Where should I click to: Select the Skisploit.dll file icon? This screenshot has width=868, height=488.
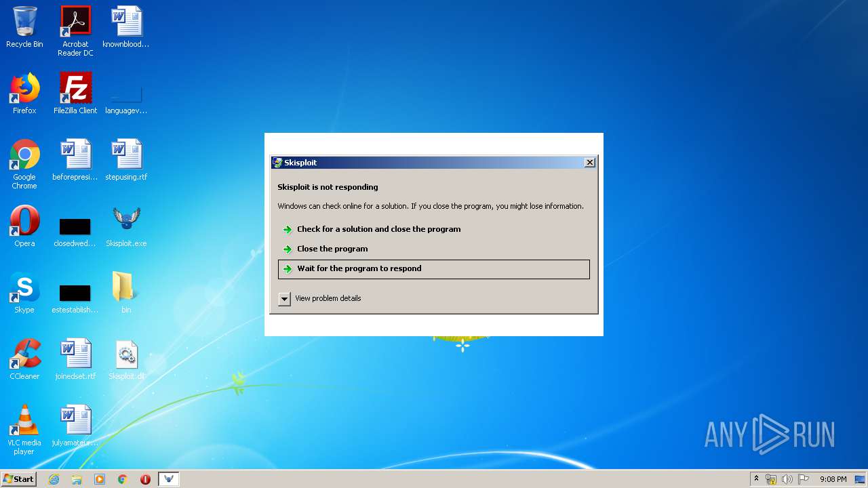tap(126, 359)
